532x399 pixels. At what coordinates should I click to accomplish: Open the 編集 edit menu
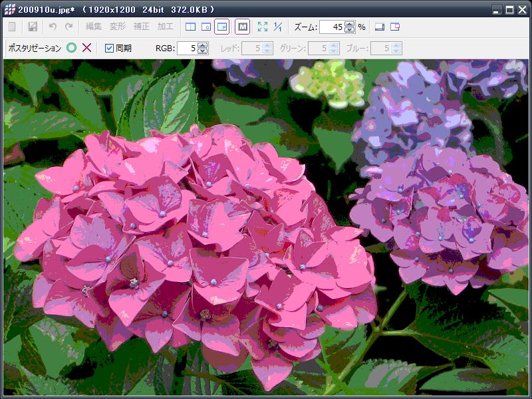click(x=94, y=27)
